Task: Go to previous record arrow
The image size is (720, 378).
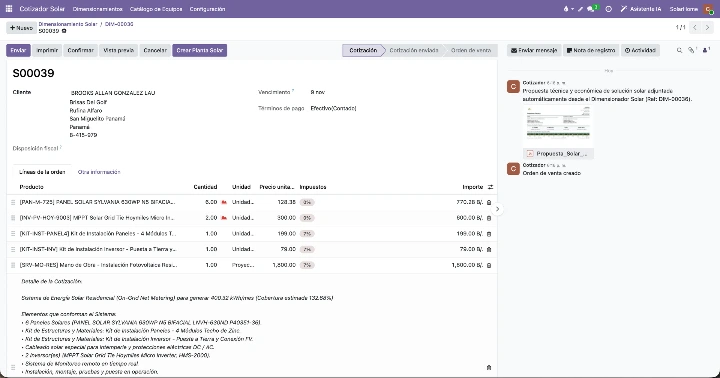Action: pos(695,28)
